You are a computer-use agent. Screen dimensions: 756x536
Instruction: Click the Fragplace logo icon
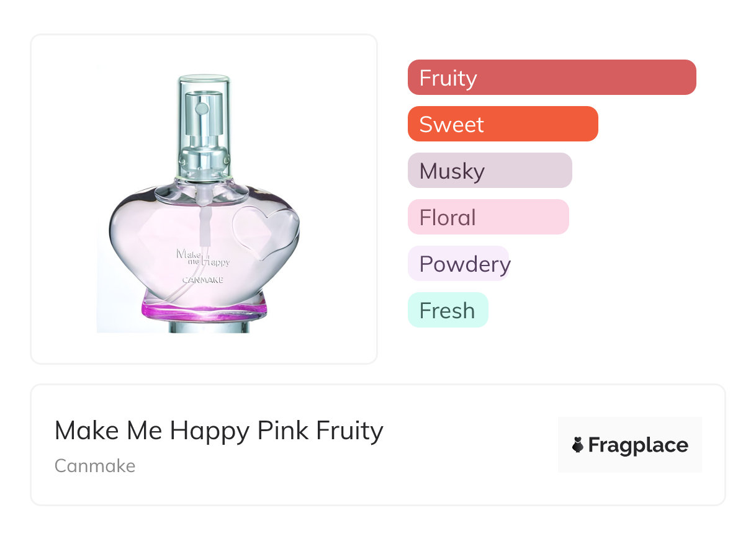pos(578,445)
